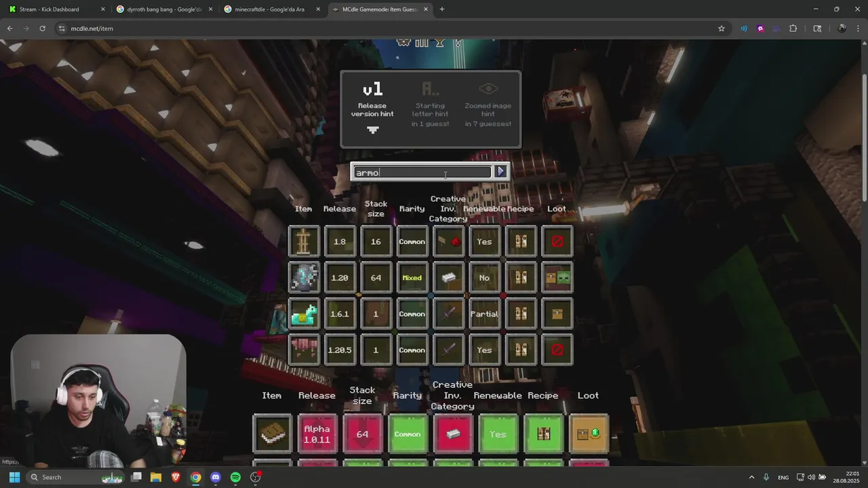This screenshot has width=868, height=488.
Task: Click the 1.20.5 row item icon
Action: [x=304, y=350]
